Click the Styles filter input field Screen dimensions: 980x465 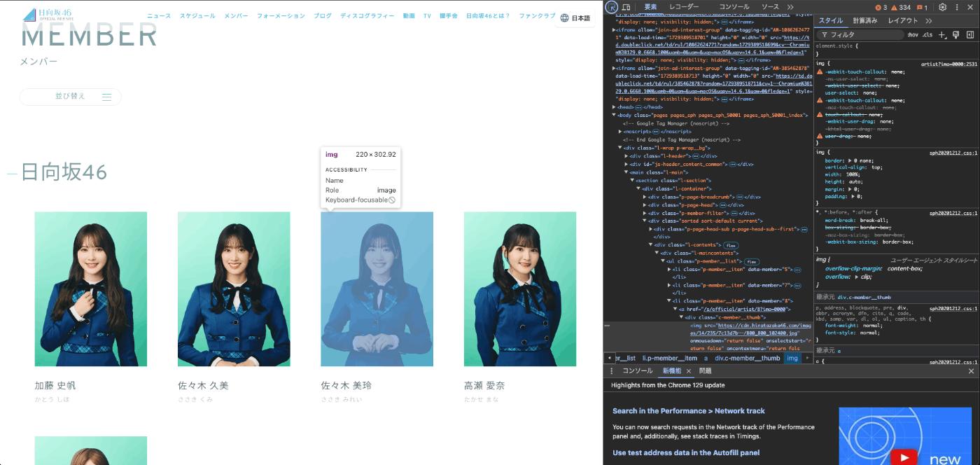[862, 34]
